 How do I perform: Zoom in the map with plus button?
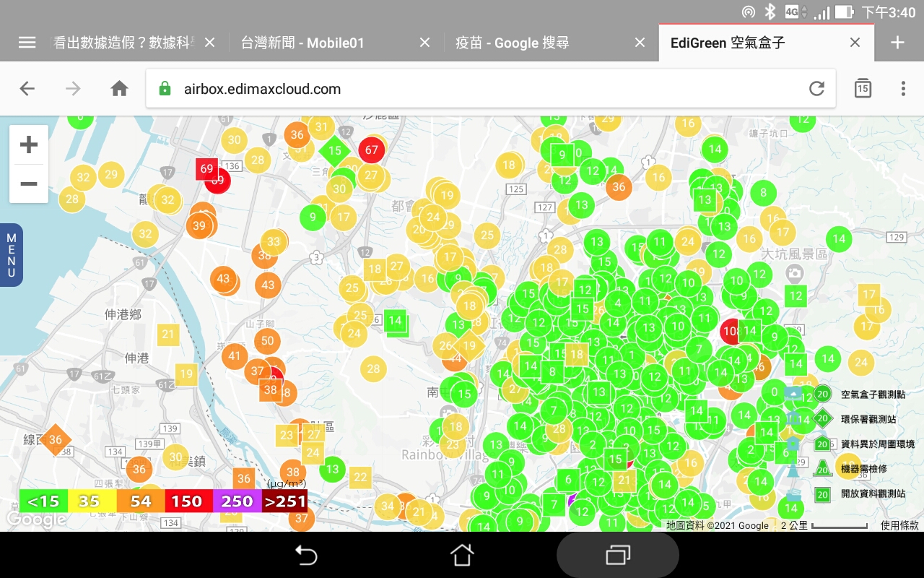coord(29,144)
